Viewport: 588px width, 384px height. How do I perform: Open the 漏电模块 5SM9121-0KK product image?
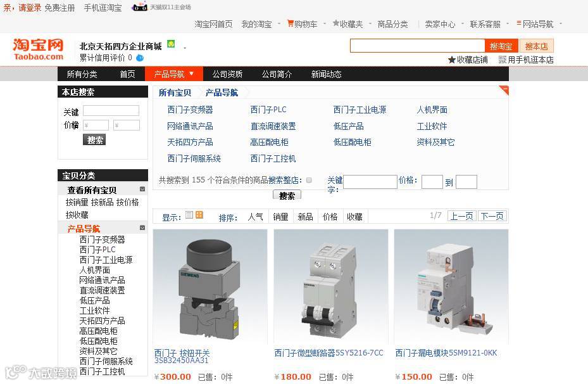point(451,287)
